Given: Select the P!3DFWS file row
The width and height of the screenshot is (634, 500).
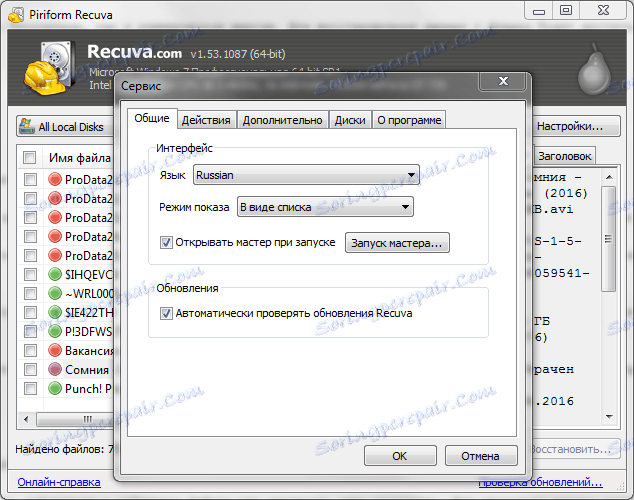Looking at the screenshot, I should [x=66, y=331].
